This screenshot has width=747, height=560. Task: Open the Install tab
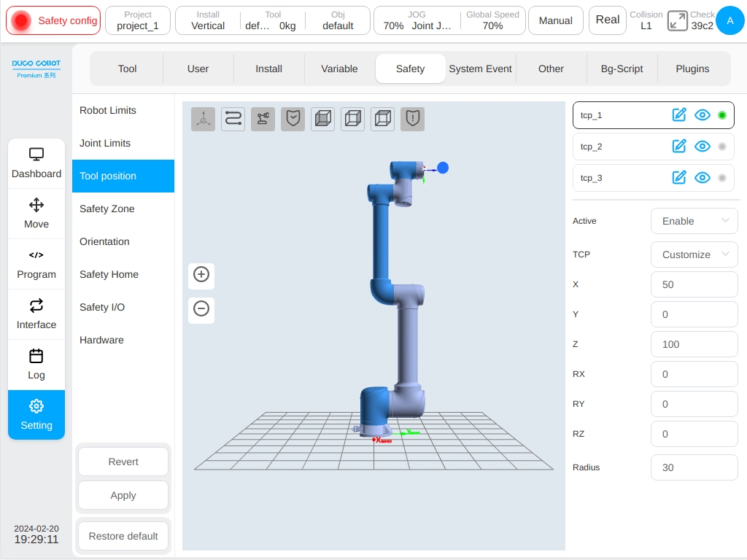[268, 69]
